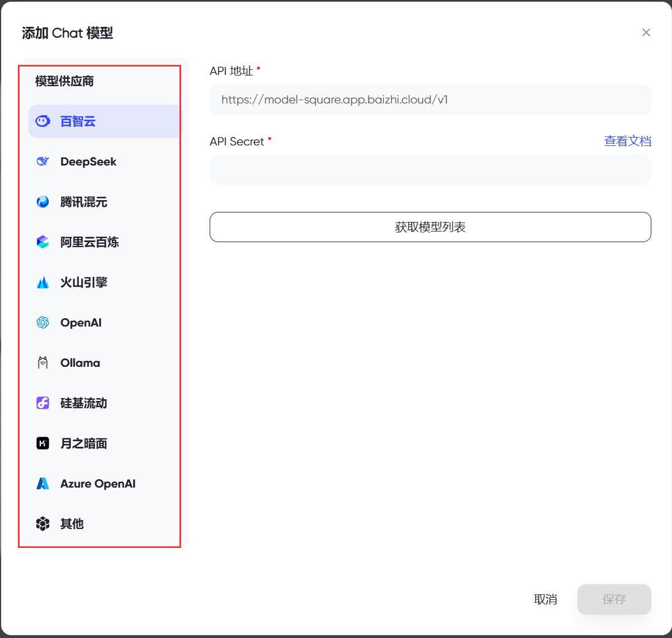Screen dimensions: 672x638
Task: Select 火山引擎 provider entry
Action: pos(84,282)
